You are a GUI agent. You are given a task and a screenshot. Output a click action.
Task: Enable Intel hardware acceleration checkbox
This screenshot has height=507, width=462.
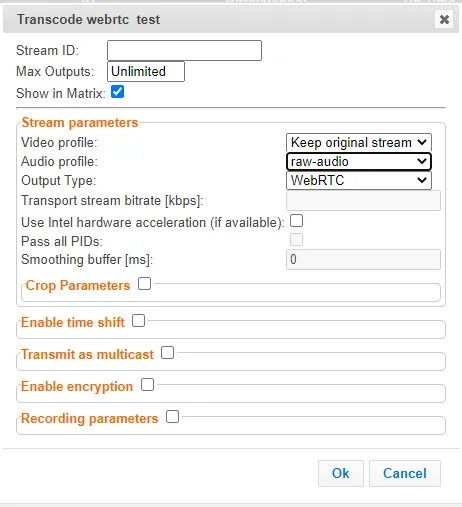(296, 221)
